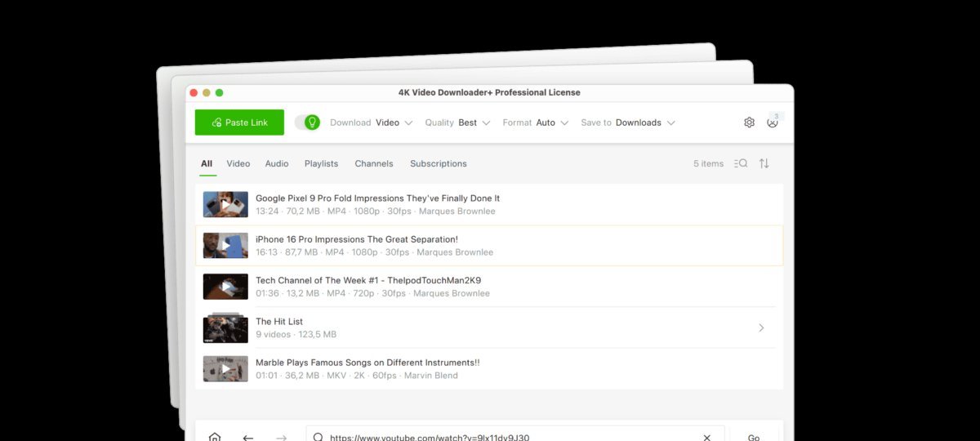Click the green Paste Link button

239,122
